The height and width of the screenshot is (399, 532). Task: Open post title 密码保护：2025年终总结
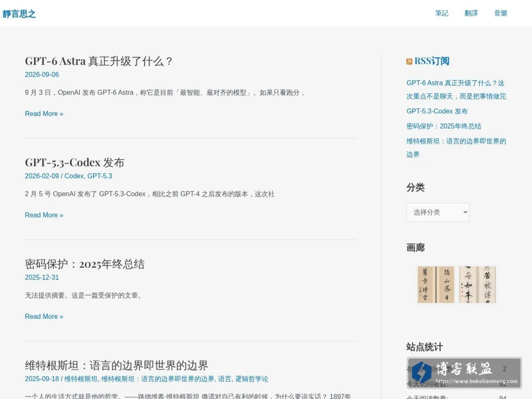pos(85,264)
